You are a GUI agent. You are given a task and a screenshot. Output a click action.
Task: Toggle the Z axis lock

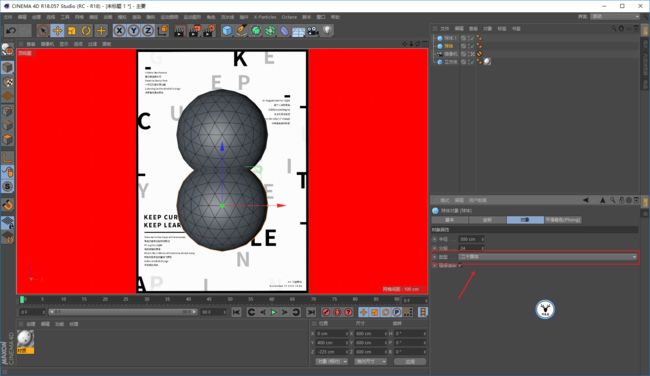pyautogui.click(x=148, y=31)
